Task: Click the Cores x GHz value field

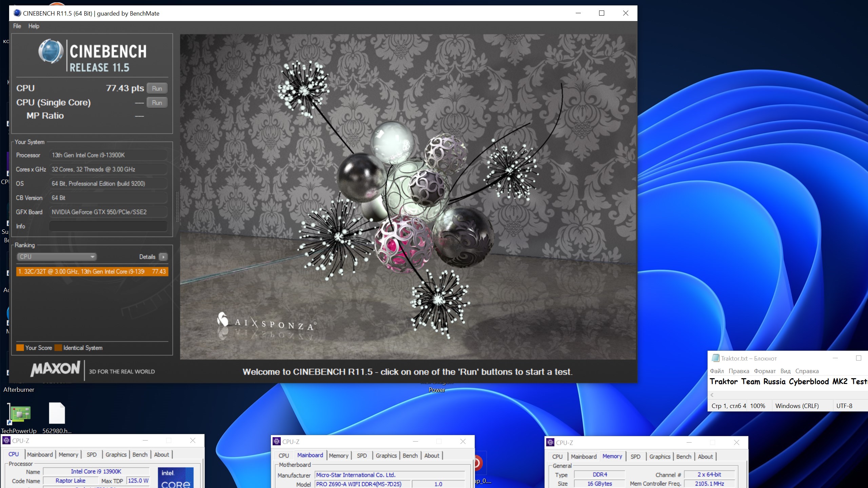Action: pyautogui.click(x=108, y=169)
